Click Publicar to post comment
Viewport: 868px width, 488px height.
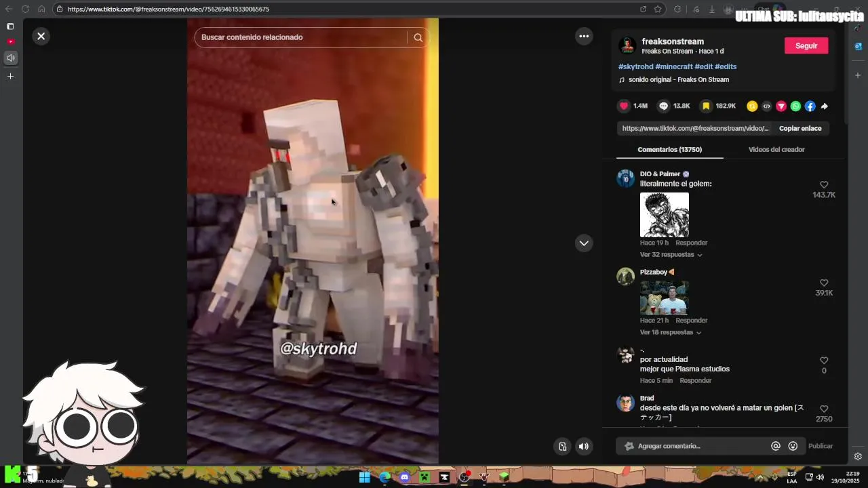(x=821, y=446)
